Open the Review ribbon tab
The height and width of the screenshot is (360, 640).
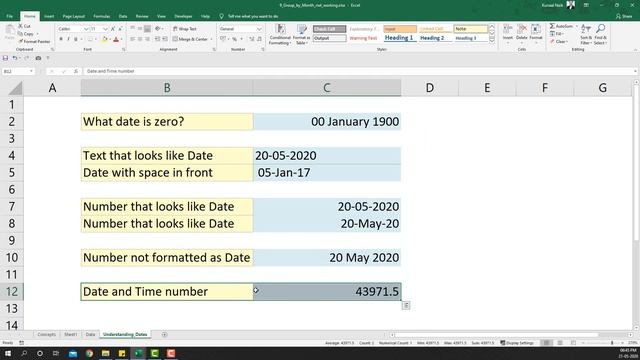click(142, 16)
